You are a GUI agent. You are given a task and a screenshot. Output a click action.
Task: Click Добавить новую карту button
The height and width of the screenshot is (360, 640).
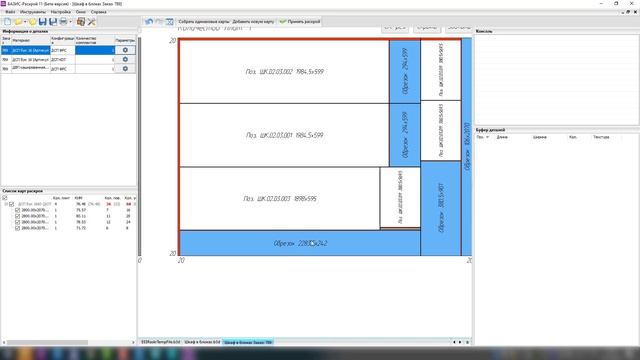[x=253, y=21]
